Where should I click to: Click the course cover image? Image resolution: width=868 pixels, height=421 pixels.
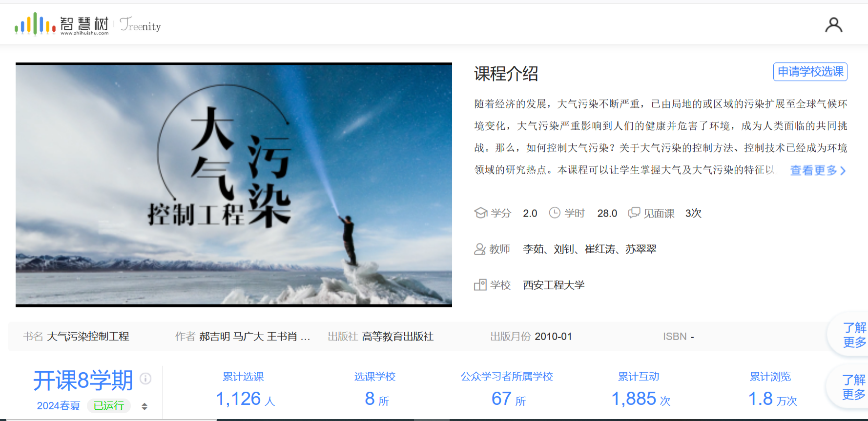(x=233, y=184)
